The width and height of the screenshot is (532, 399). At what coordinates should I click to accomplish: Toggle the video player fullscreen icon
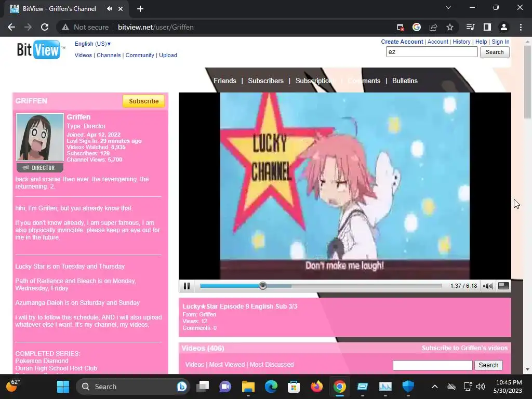(x=503, y=286)
